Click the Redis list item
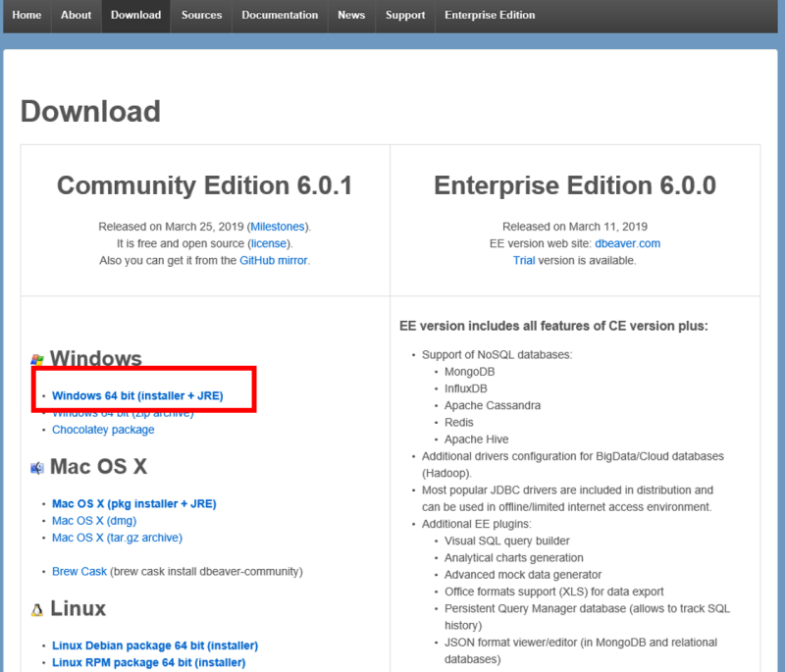The image size is (785, 672). pyautogui.click(x=458, y=423)
